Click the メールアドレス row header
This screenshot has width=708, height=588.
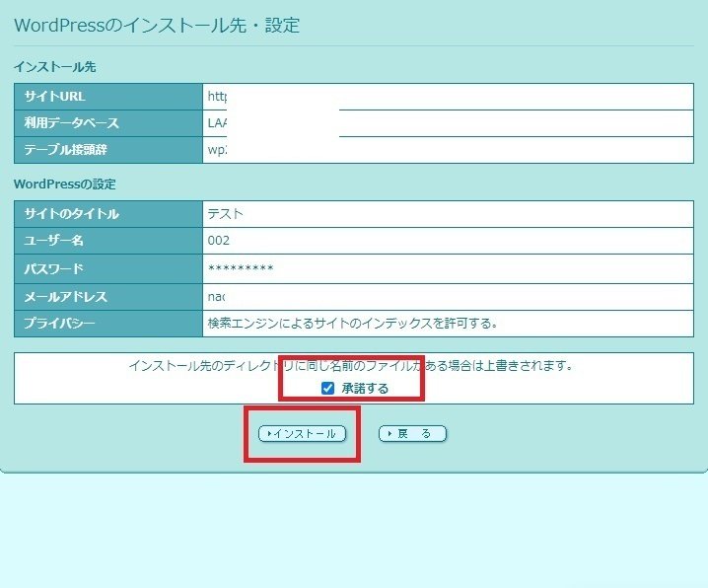[x=108, y=297]
